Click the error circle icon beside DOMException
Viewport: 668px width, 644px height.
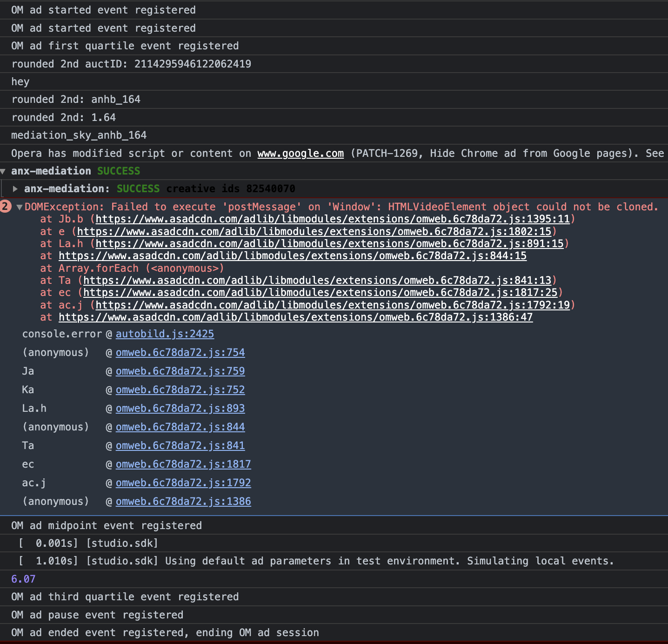5,206
